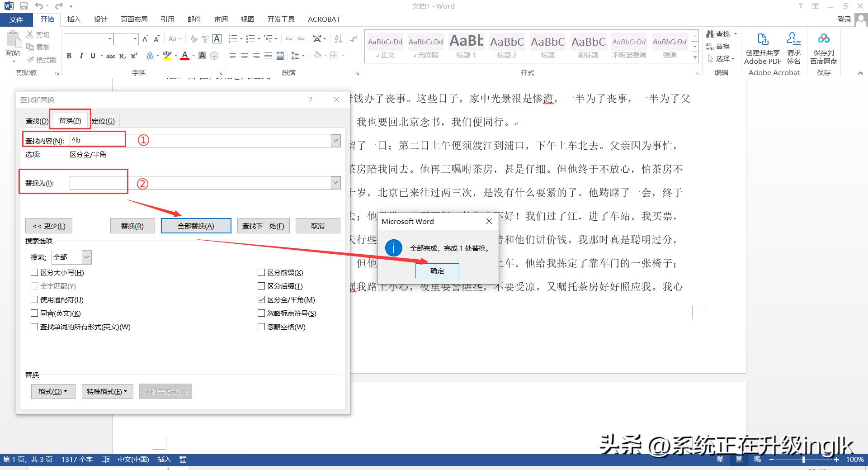Enable 查找单词的所有形式(英文)(W) checkbox
868x470 pixels.
34,327
